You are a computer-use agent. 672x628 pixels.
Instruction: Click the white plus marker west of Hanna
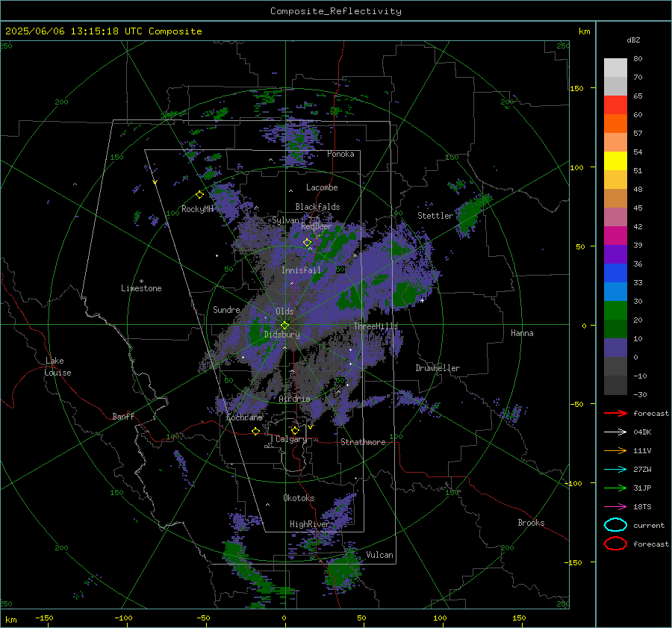tap(422, 300)
